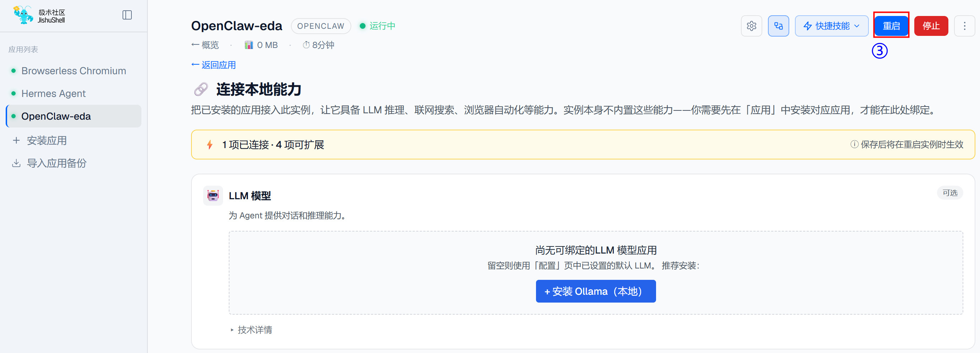Click the memory usage chart icon
This screenshot has width=980, height=353.
249,45
